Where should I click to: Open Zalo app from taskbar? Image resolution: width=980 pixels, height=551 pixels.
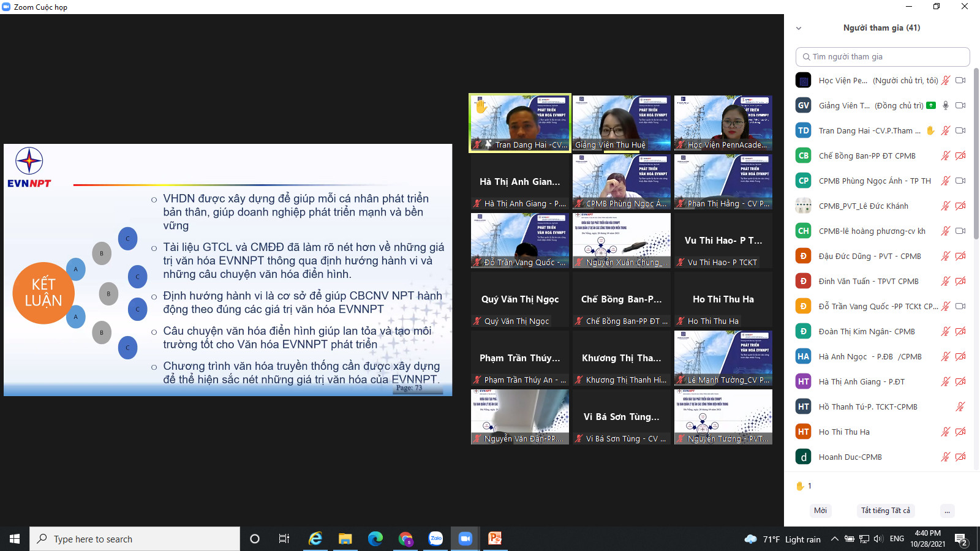(x=435, y=539)
